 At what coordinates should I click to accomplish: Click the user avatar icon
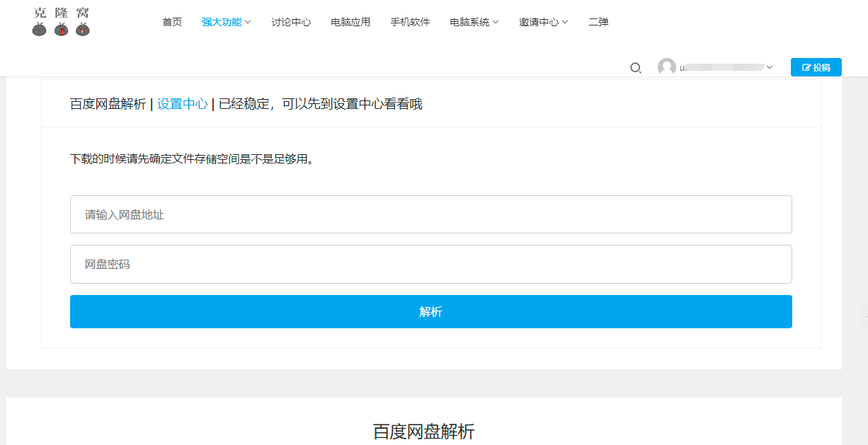click(x=666, y=67)
